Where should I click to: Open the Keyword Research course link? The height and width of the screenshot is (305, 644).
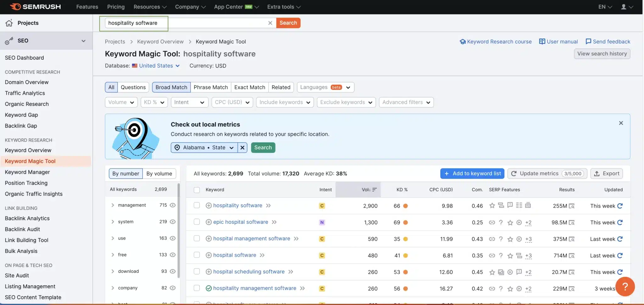[x=496, y=42]
